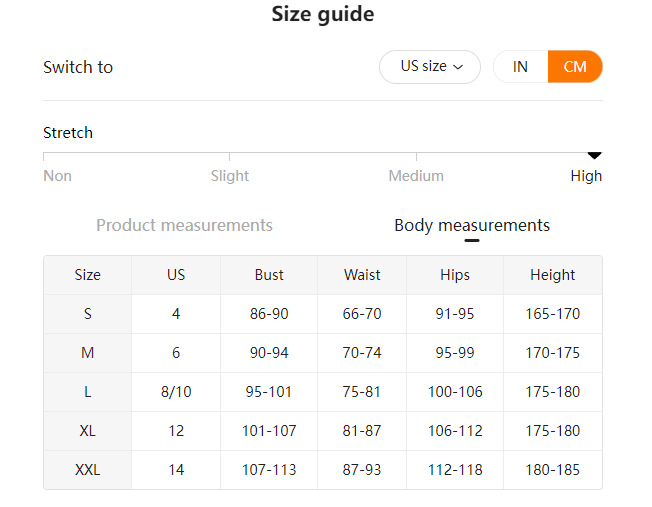
Task: Click the Waist column header
Action: (362, 275)
